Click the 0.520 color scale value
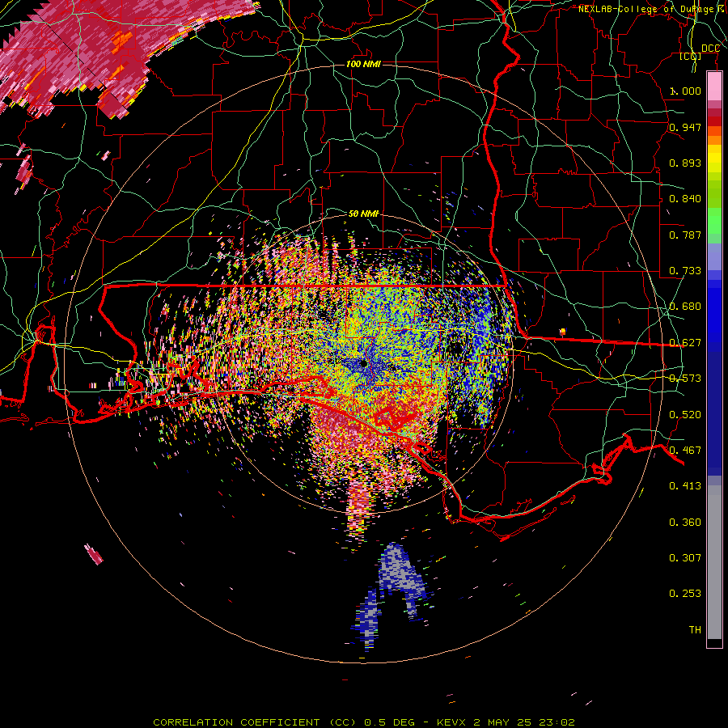Image resolution: width=728 pixels, height=728 pixels. pos(685,415)
